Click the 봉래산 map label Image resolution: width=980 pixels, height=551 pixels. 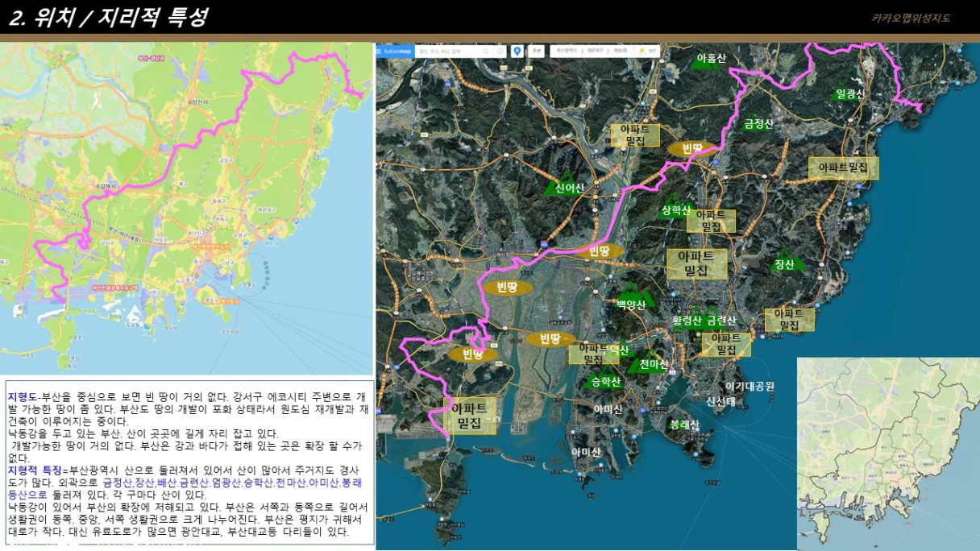coord(685,425)
